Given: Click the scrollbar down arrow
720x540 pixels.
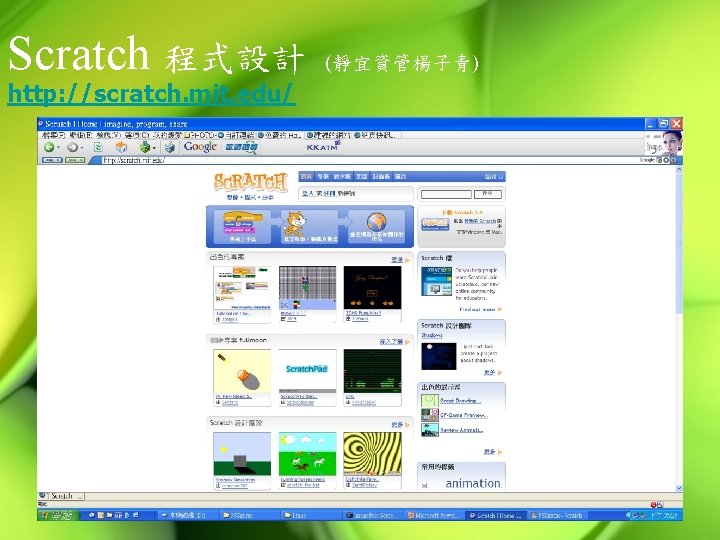Looking at the screenshot, I should [x=679, y=488].
